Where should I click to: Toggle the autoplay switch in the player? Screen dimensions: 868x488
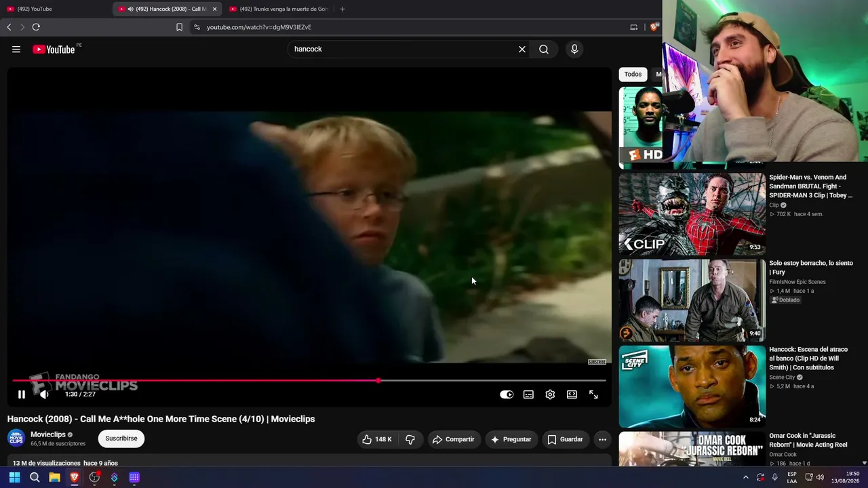507,394
